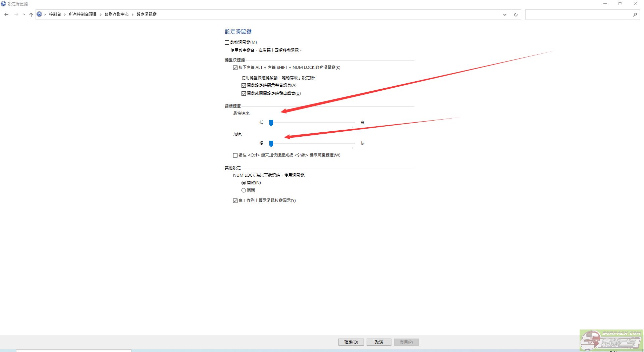This screenshot has height=352, width=644.
Task: Expand the address bar history dropdown
Action: pos(504,14)
